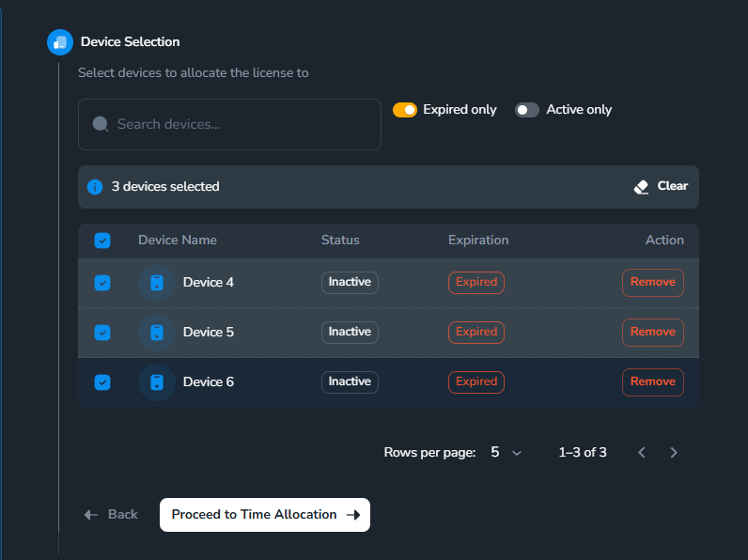Sort by the Device Name column header
The height and width of the screenshot is (560, 748).
click(178, 241)
